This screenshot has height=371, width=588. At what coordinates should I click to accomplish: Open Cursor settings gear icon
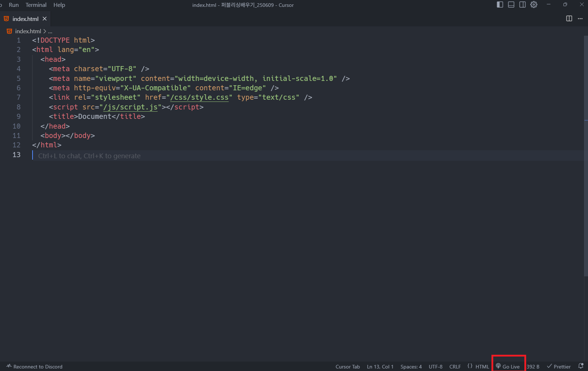(x=534, y=5)
